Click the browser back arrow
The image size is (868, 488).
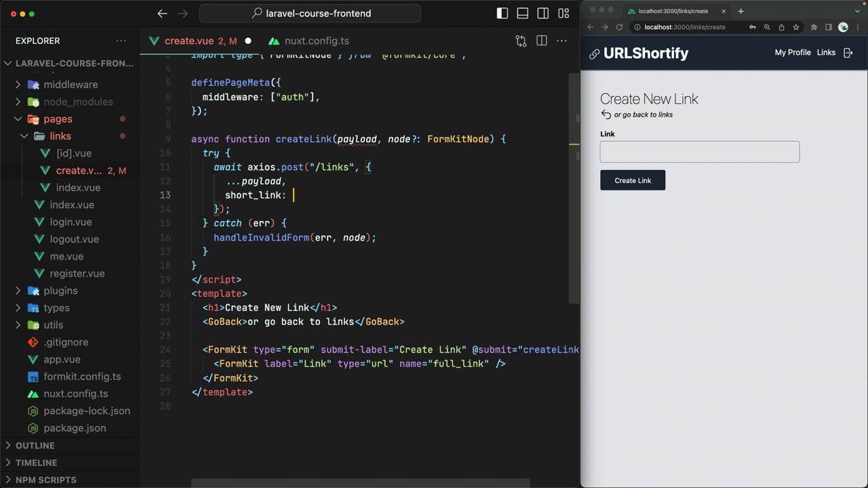click(x=590, y=27)
